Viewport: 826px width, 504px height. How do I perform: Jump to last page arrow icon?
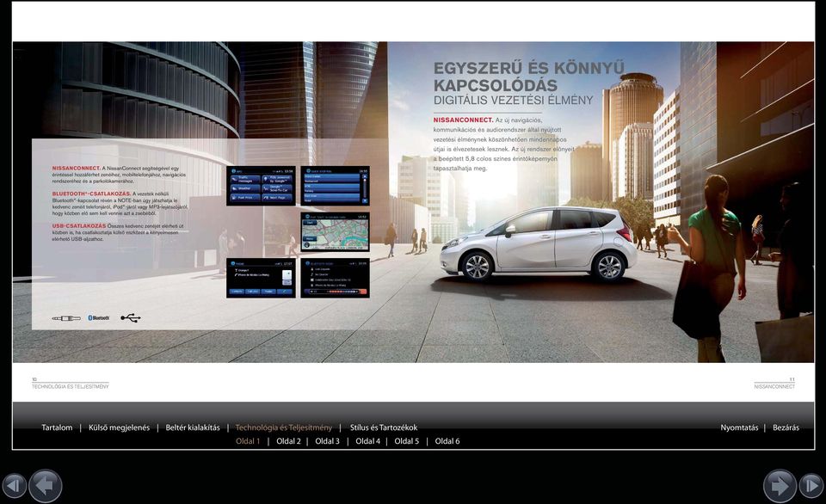pos(811,486)
